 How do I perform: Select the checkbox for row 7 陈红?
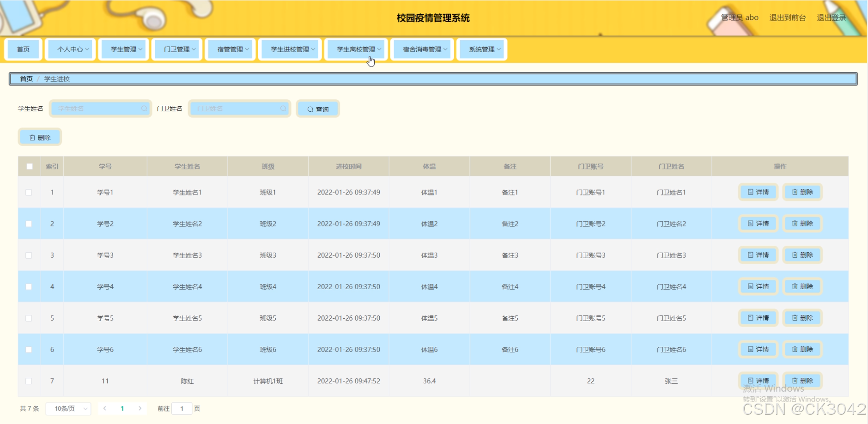29,381
